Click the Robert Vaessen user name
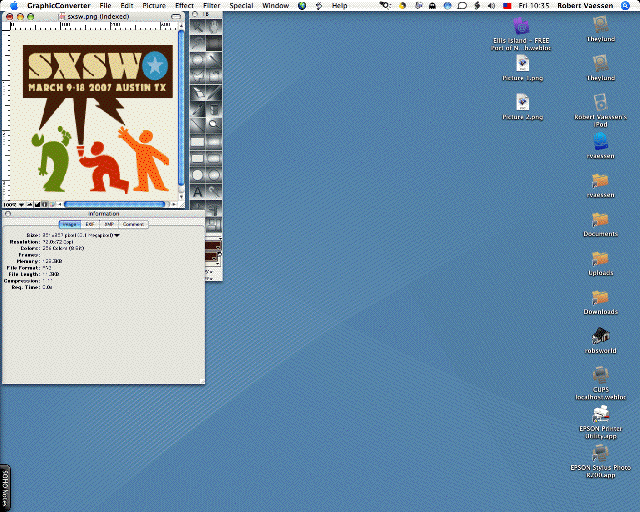The image size is (640, 512). pyautogui.click(x=583, y=5)
